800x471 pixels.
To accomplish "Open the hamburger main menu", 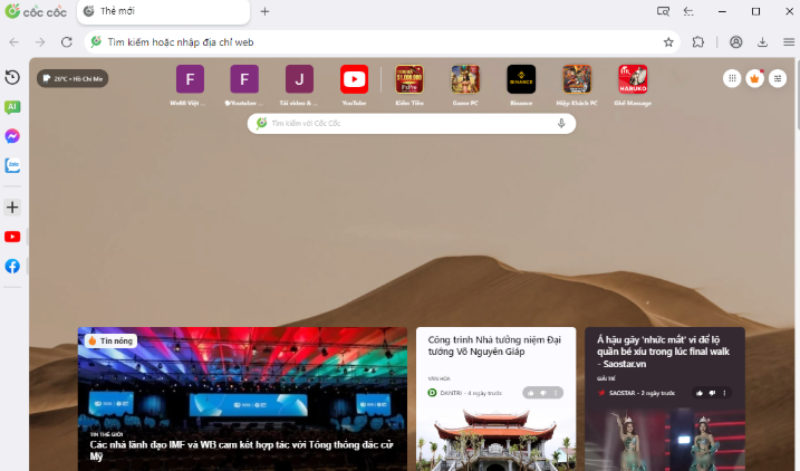I will (788, 42).
